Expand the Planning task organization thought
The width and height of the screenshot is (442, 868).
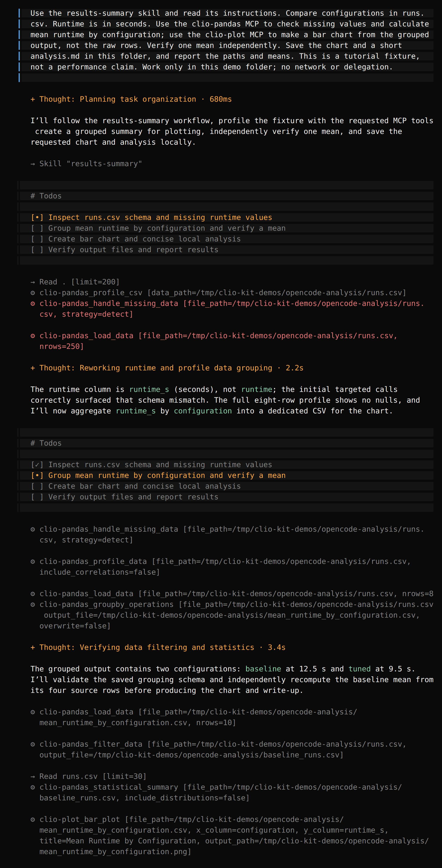131,99
